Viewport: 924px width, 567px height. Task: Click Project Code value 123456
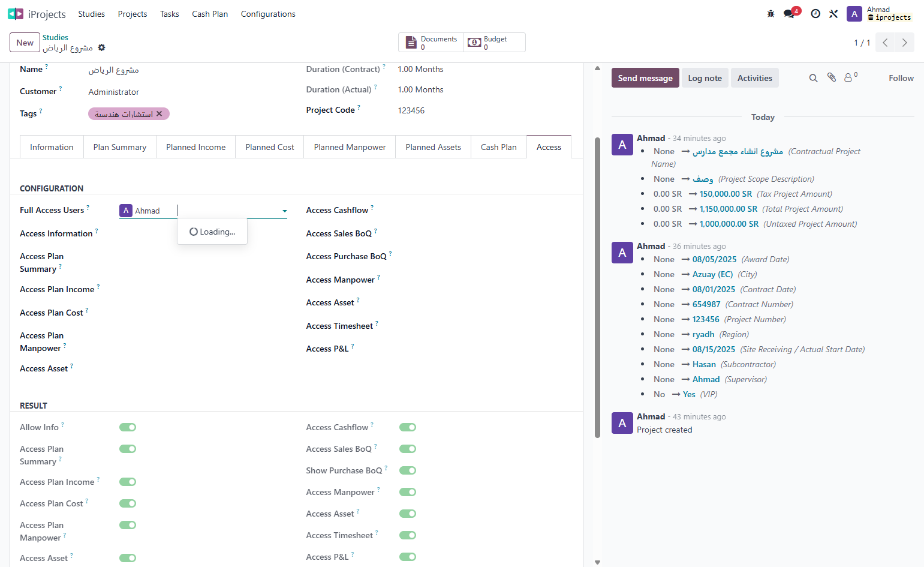[x=411, y=110]
